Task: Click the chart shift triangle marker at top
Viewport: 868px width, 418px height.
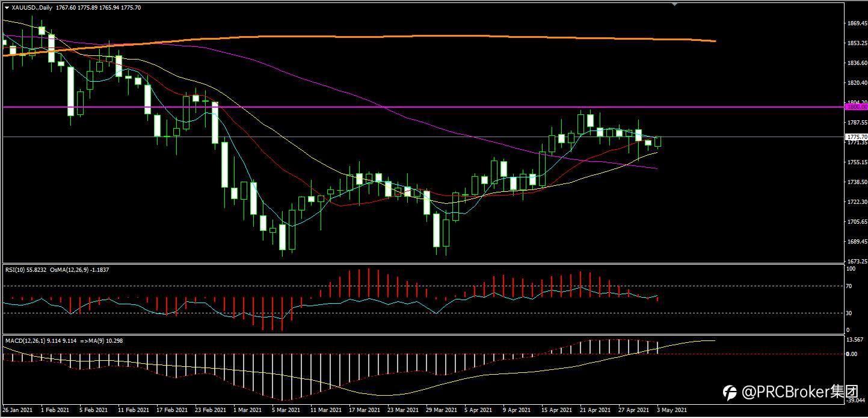Action: click(x=675, y=4)
